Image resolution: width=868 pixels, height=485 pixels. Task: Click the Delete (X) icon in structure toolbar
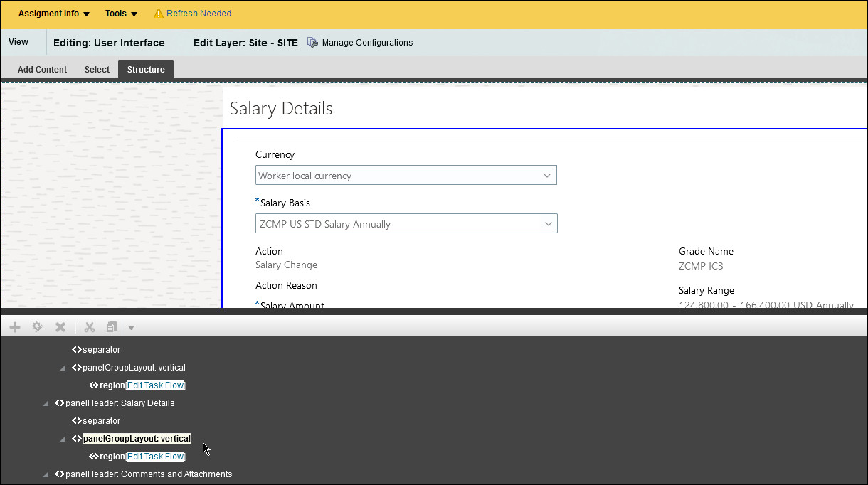(60, 327)
